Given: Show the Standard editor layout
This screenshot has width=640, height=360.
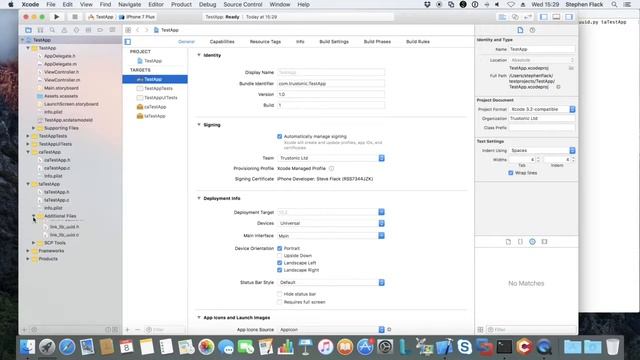Looking at the screenshot, I should coord(502,17).
